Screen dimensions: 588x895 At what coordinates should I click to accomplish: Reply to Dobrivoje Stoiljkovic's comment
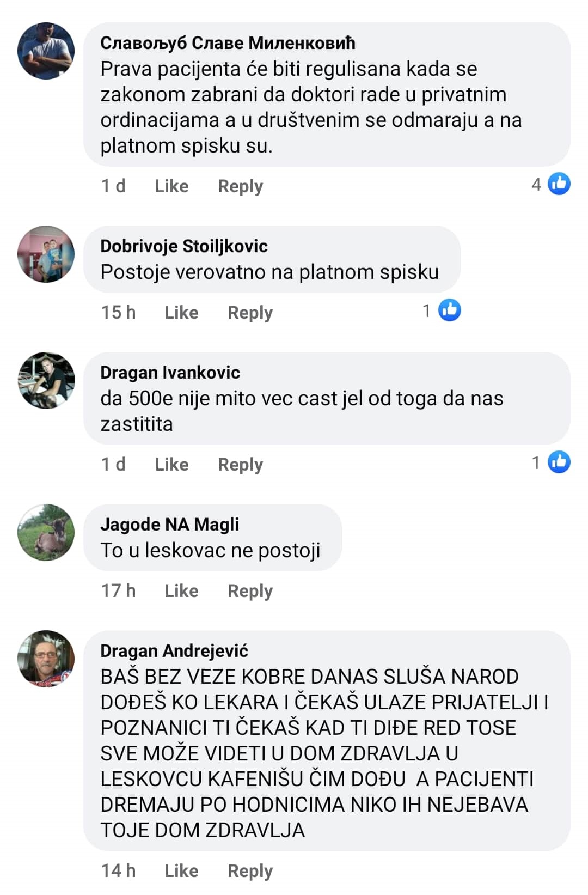pos(250,313)
